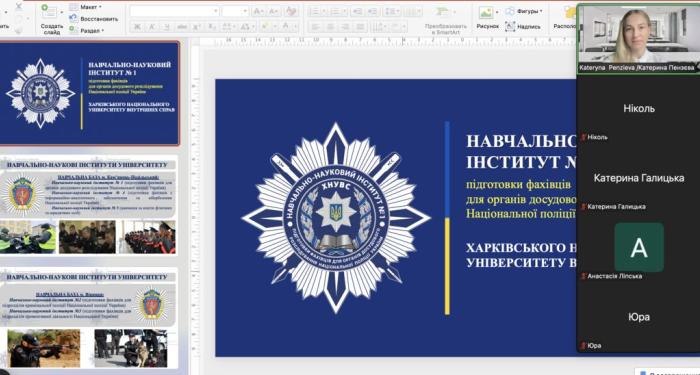The height and width of the screenshot is (375, 700).
Task: Click the Ніколь participant tile in Zoom
Action: point(638,108)
